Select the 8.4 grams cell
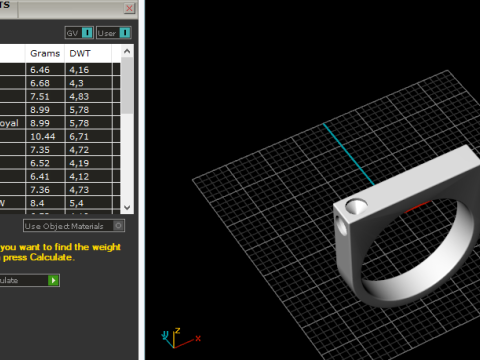Screen dimensions: 480x360 (45, 203)
